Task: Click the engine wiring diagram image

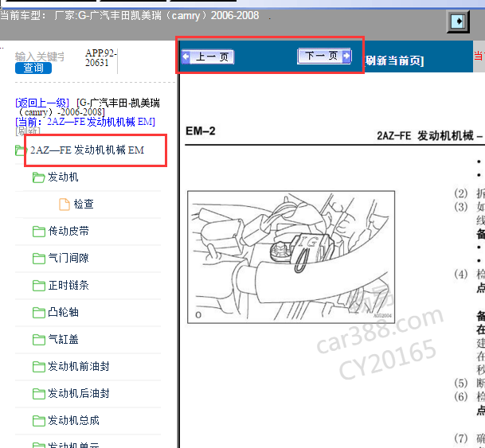Action: (x=291, y=257)
